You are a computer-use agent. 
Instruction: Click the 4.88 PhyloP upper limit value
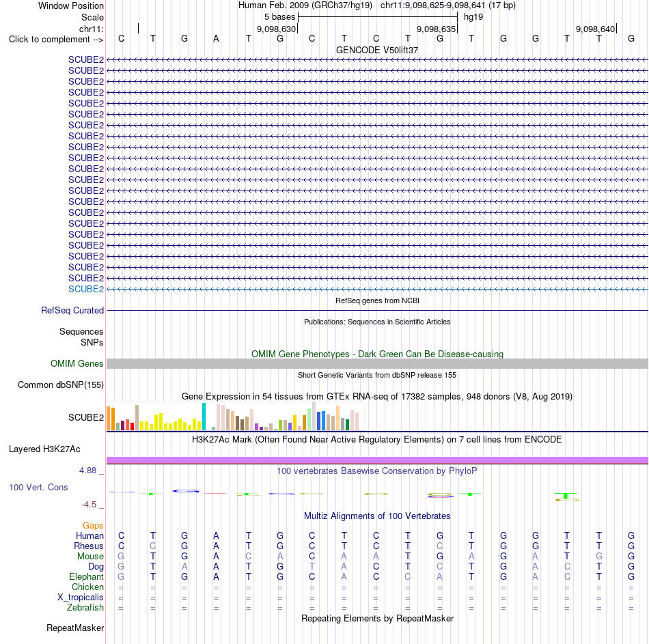point(87,471)
